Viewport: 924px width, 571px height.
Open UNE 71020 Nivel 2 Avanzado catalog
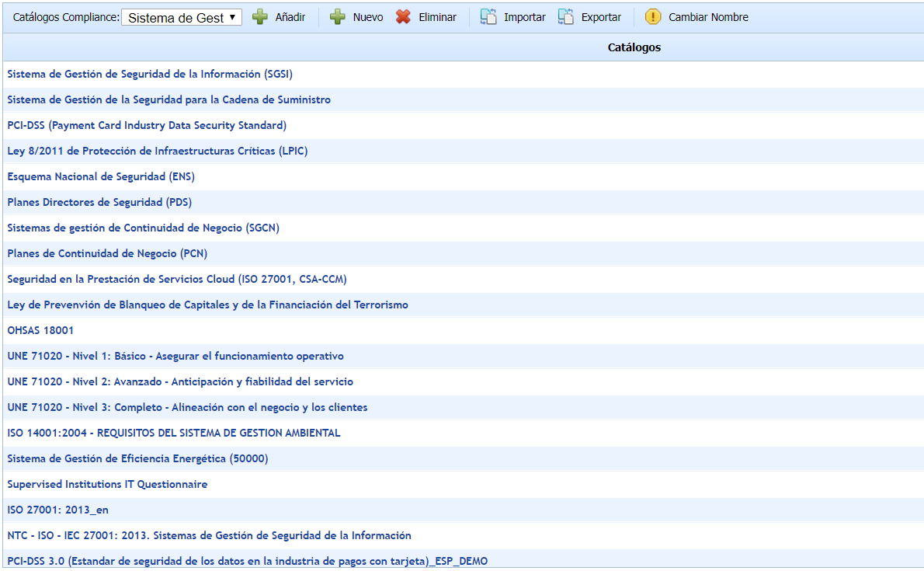180,382
